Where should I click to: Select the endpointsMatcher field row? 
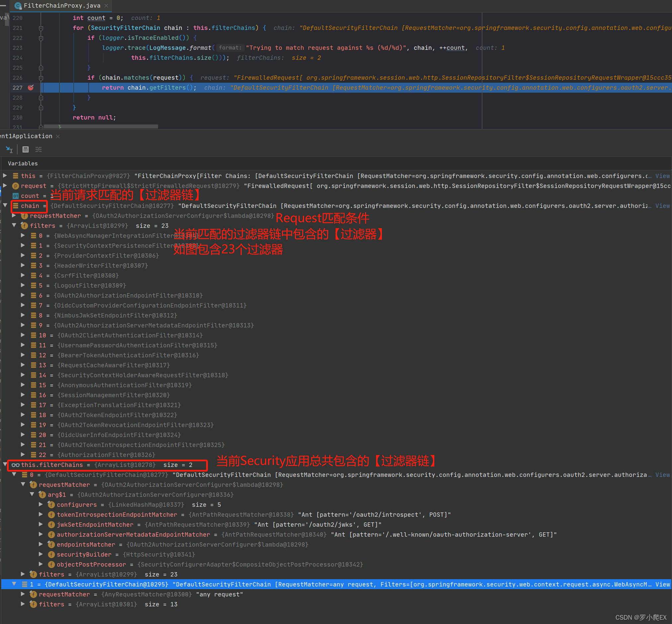(x=336, y=544)
